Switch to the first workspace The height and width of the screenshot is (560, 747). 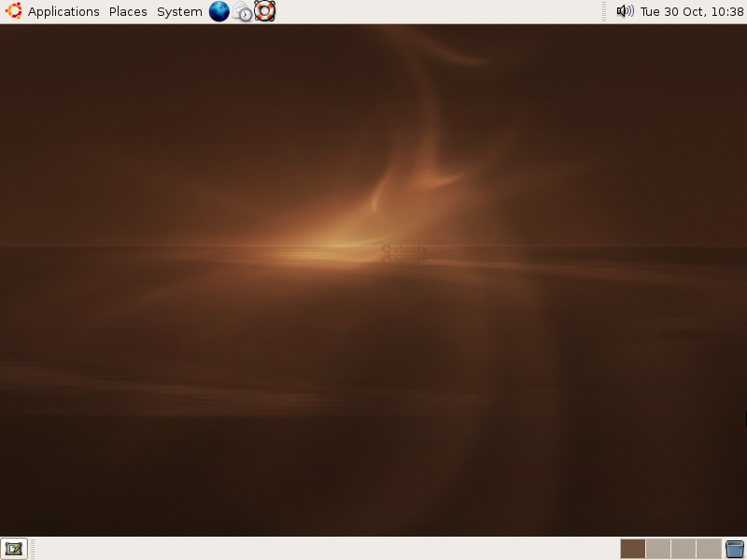click(x=632, y=549)
